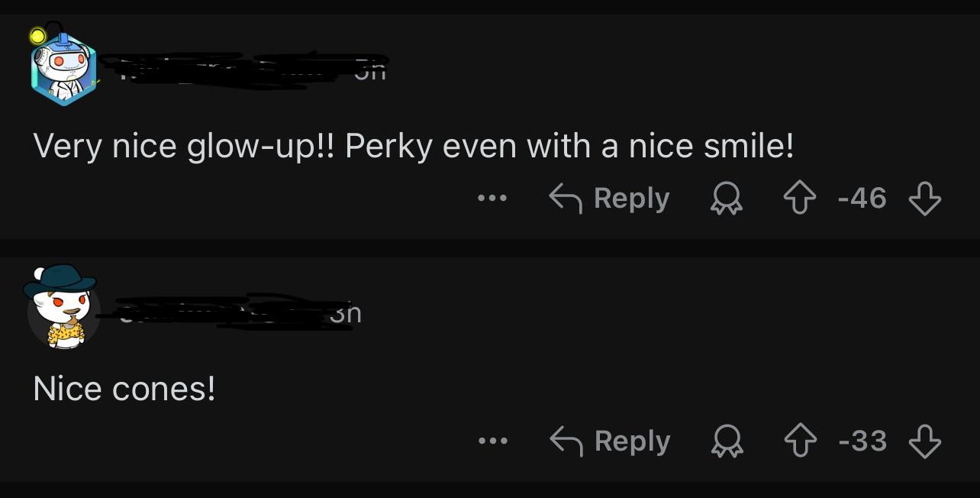Select the "Very nice glow-up!!" comment text

coord(413,146)
